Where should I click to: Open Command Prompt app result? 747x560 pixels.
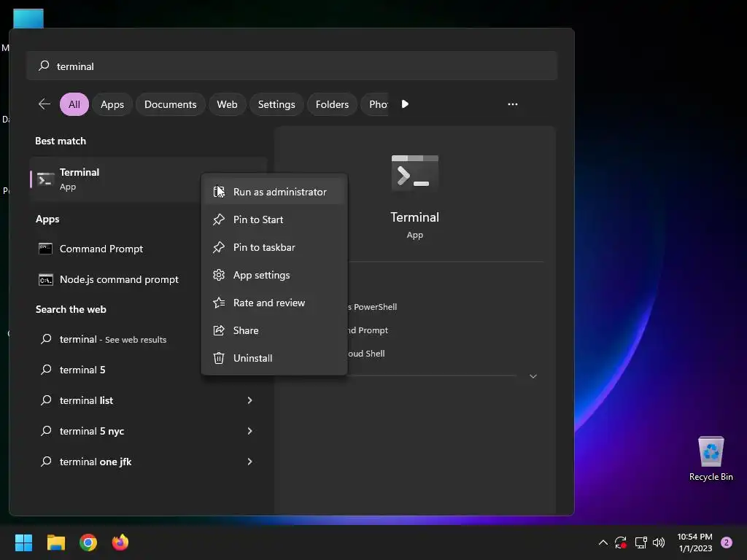(x=115, y=249)
